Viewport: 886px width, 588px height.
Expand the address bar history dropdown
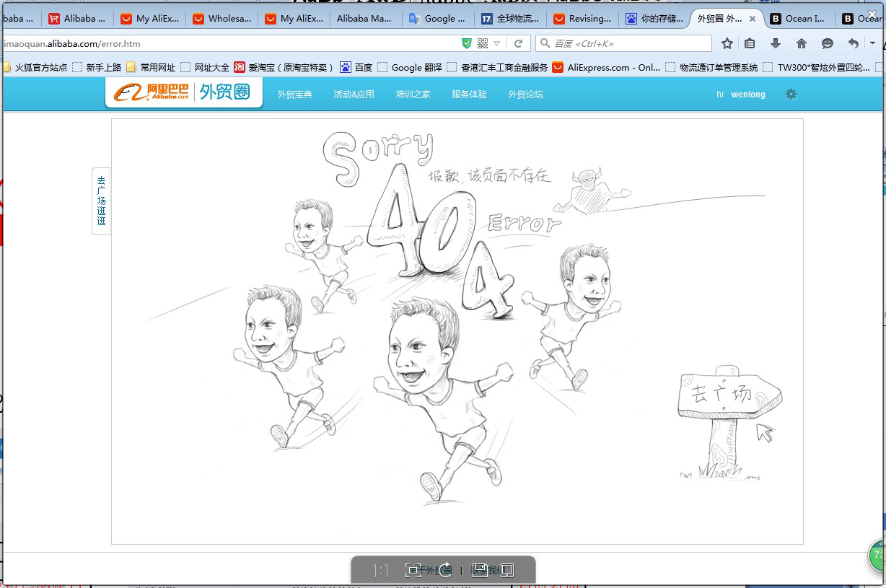pos(497,44)
